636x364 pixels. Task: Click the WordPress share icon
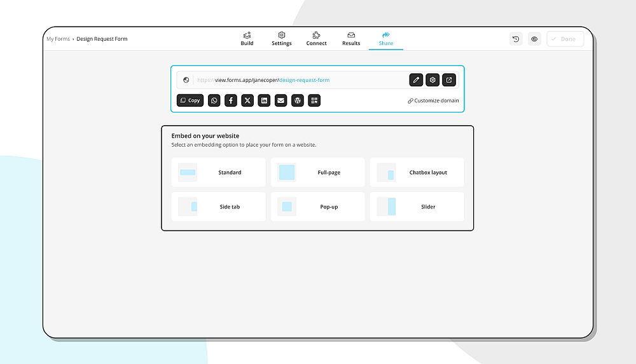click(x=297, y=100)
